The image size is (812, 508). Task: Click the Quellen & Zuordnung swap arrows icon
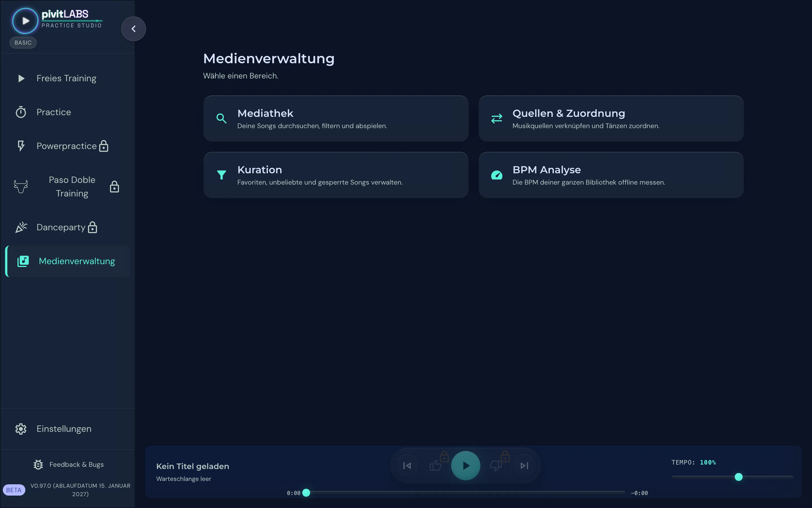coord(497,119)
